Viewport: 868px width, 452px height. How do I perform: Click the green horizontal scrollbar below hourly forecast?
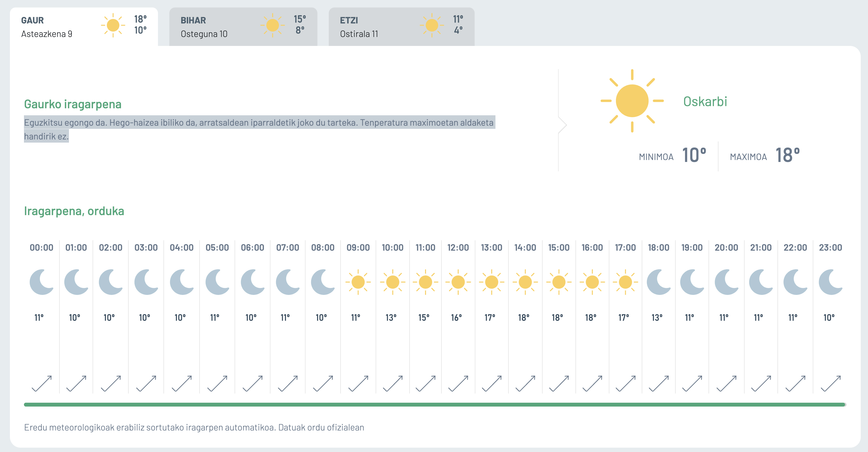435,405
